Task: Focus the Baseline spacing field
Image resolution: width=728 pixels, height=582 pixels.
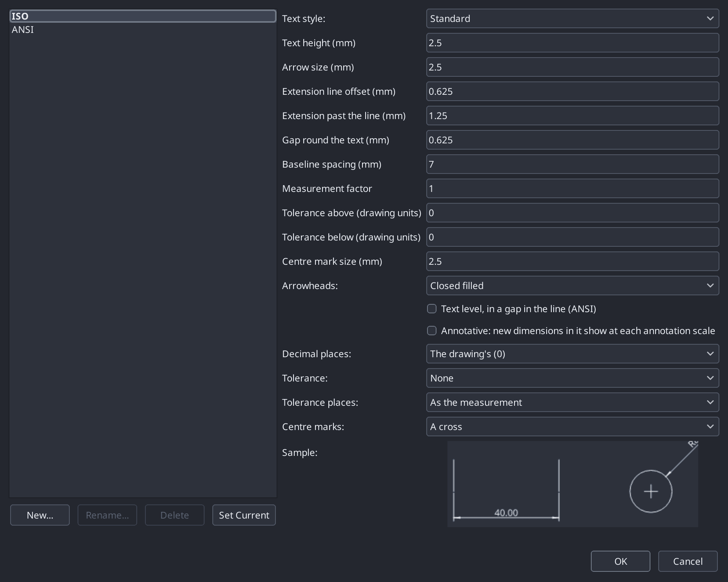Action: tap(572, 164)
